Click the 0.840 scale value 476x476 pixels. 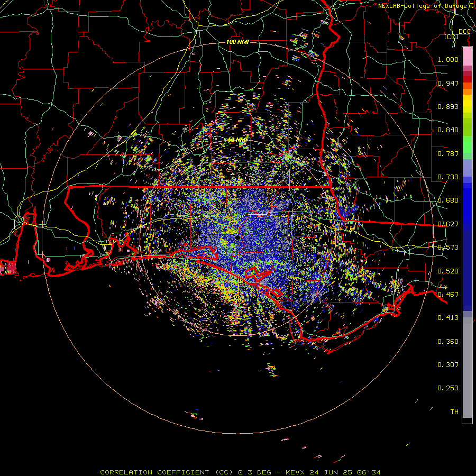[x=448, y=130]
